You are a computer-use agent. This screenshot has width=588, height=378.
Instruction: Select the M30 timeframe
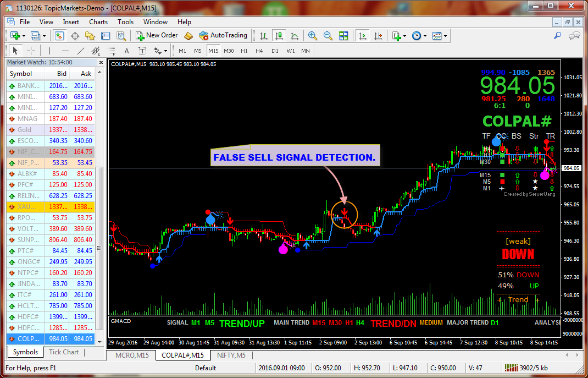pos(229,51)
